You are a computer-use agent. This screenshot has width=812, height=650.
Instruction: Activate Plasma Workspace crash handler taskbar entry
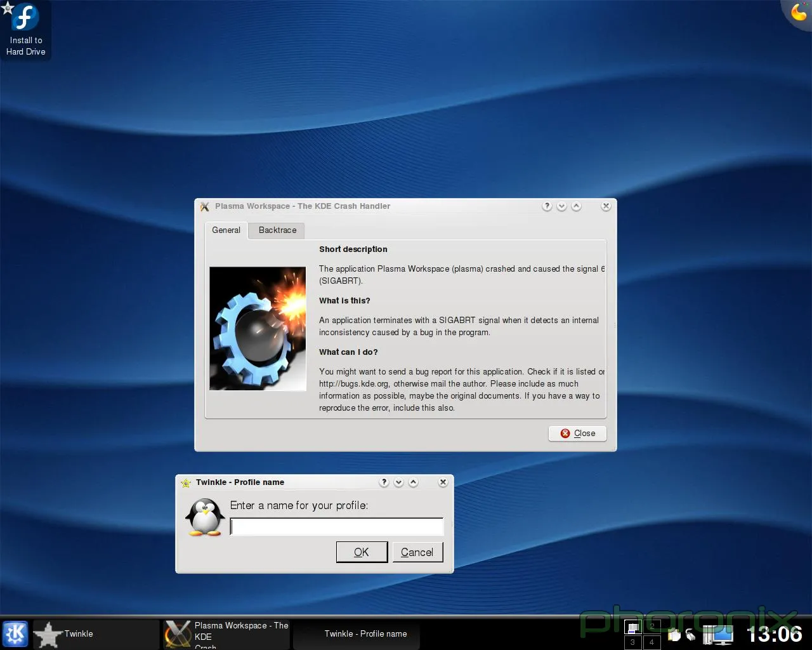(227, 633)
